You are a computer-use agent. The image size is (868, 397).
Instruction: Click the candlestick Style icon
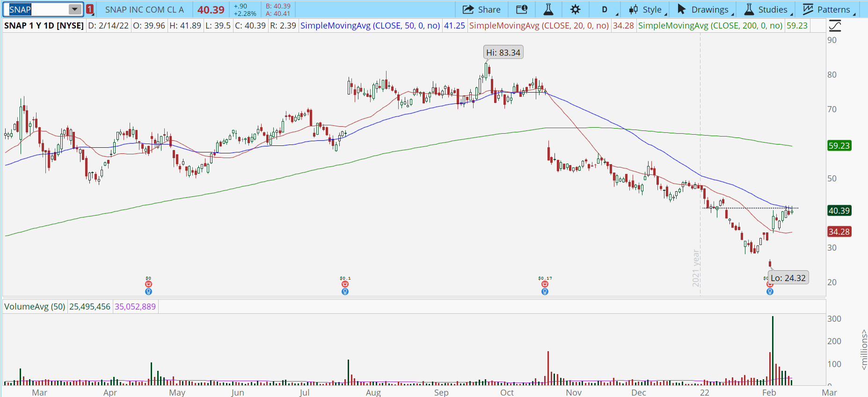click(x=634, y=9)
